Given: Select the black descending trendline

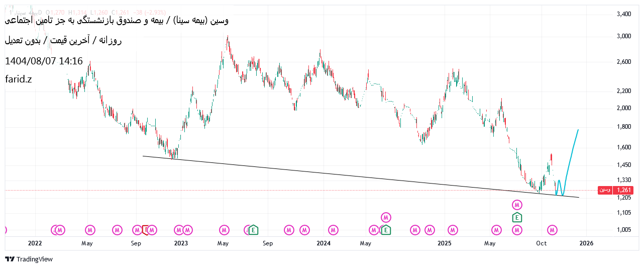Looking at the screenshot, I should coord(352,176).
